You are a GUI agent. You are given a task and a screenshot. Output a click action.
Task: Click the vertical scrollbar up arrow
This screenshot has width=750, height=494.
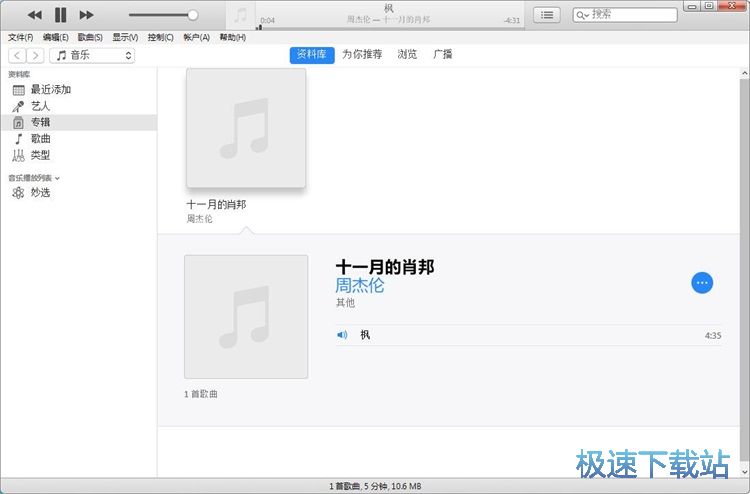pos(744,74)
